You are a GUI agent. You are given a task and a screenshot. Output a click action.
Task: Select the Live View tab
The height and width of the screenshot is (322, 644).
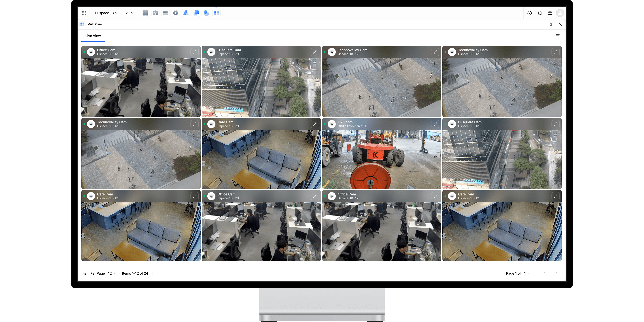click(x=93, y=36)
